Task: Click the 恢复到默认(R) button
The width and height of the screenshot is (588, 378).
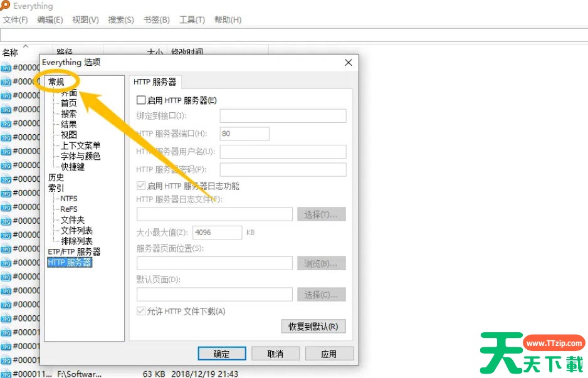Action: click(x=313, y=326)
